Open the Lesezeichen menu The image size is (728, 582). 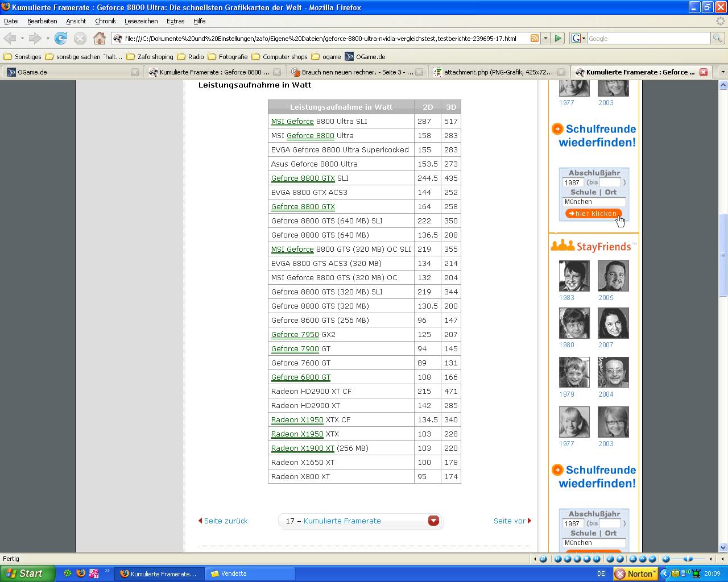(x=141, y=21)
